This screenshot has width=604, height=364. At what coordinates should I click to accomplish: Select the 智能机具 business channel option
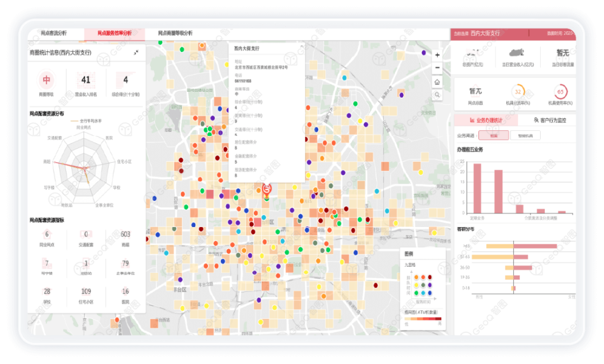click(x=525, y=135)
